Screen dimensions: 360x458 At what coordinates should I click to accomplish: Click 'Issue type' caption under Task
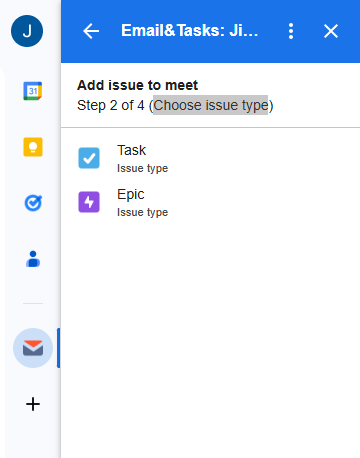[142, 168]
